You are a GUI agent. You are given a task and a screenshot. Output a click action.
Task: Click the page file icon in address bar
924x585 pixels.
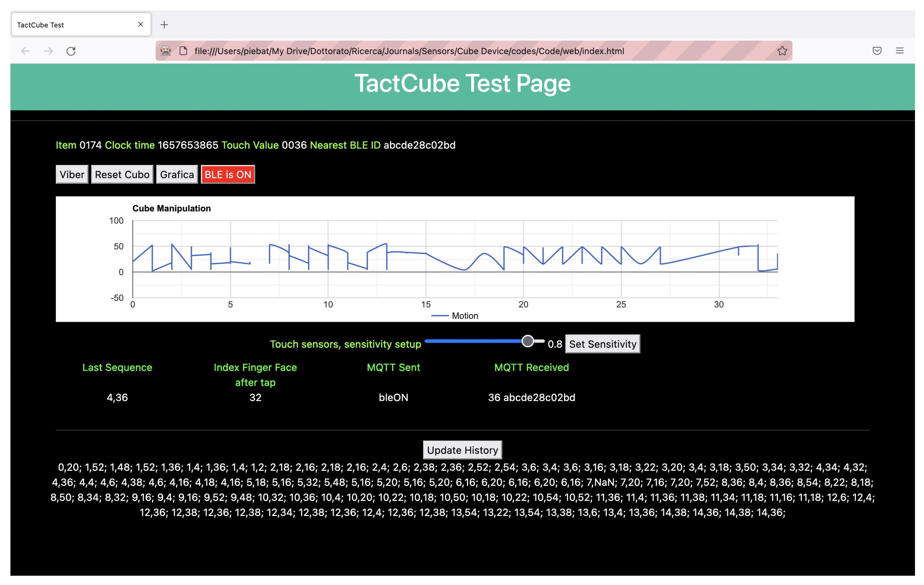(x=183, y=51)
